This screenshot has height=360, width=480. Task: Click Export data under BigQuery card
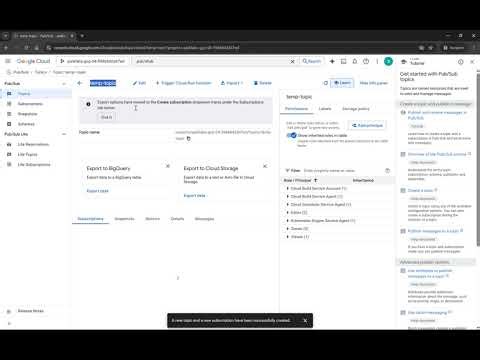point(97,191)
